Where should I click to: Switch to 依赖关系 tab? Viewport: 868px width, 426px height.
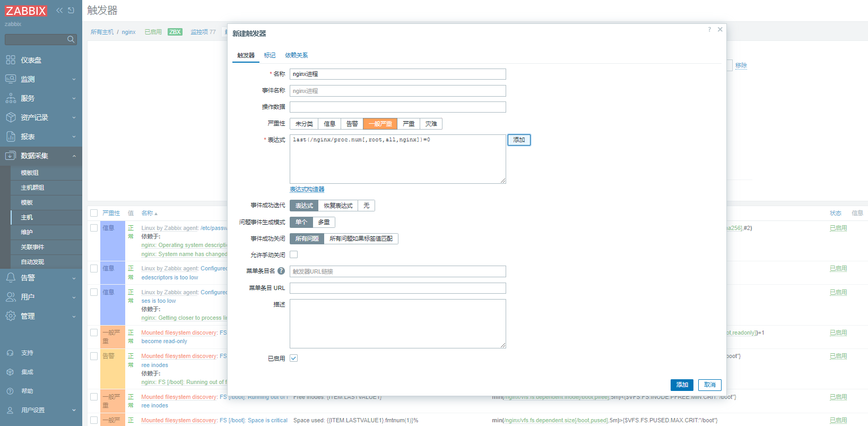[x=296, y=55]
